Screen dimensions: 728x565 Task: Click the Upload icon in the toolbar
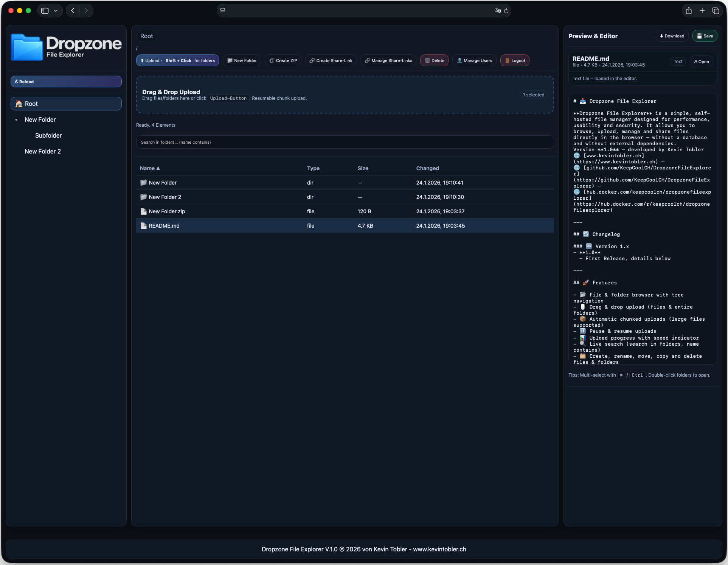pyautogui.click(x=143, y=60)
